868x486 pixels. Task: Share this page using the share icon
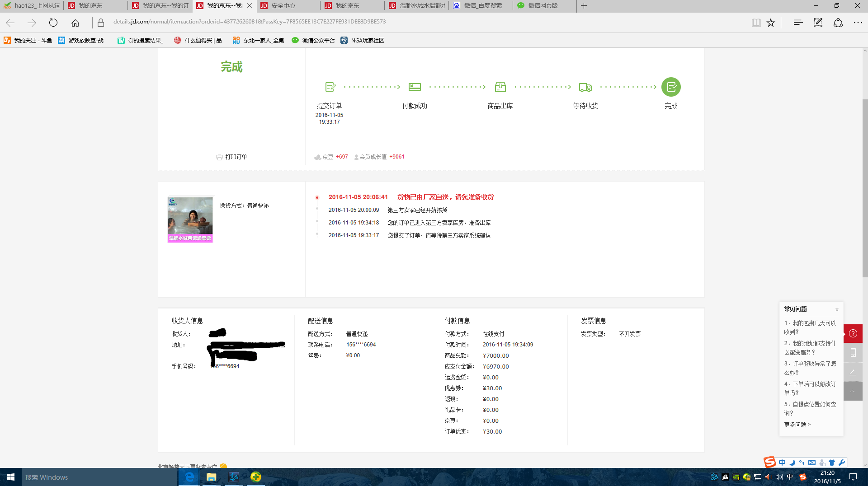838,22
